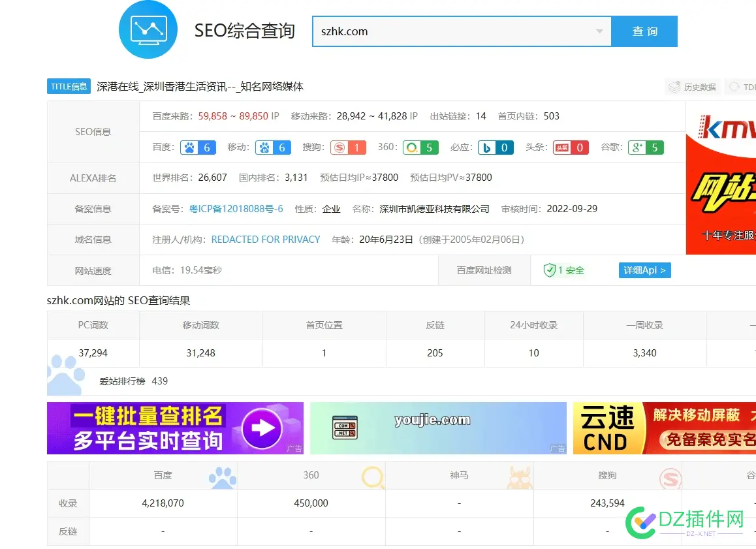The image size is (756, 549).
Task: Click the arrow icon on purple banner
Action: (262, 428)
